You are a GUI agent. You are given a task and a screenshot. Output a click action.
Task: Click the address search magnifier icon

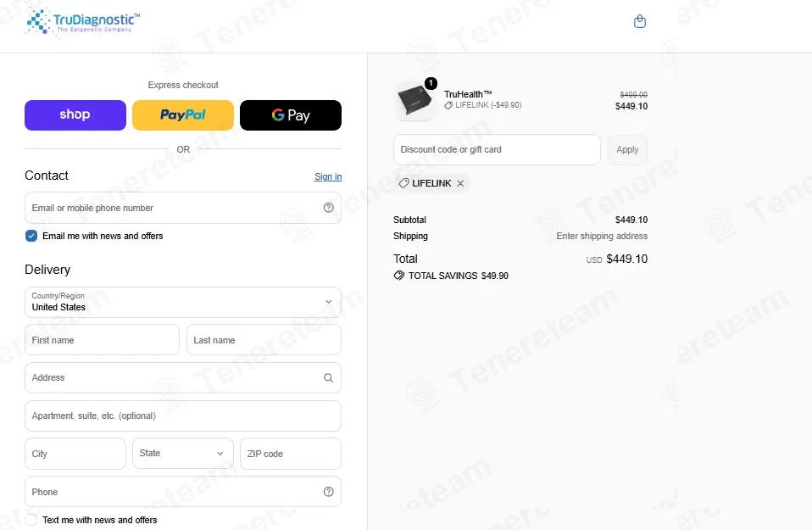328,377
